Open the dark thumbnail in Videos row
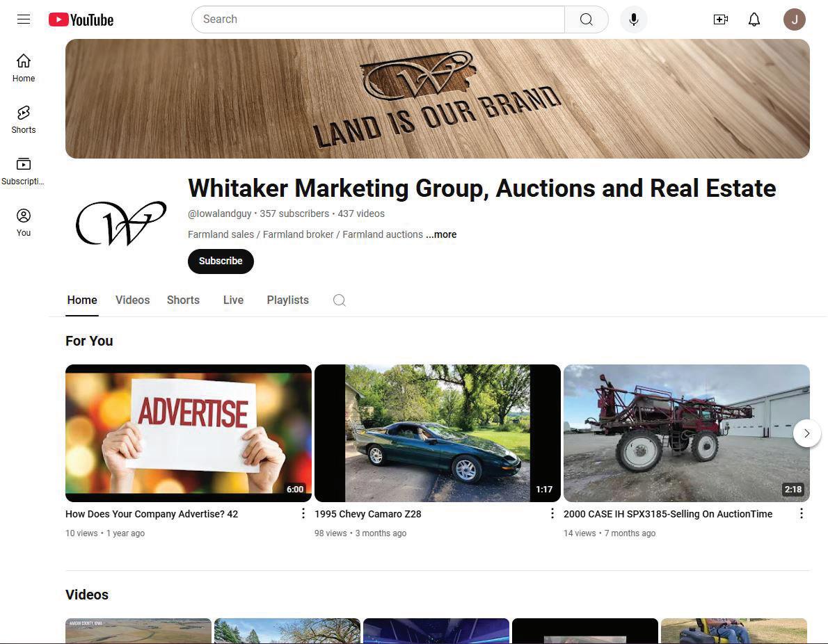This screenshot has width=828, height=644. coord(585,631)
